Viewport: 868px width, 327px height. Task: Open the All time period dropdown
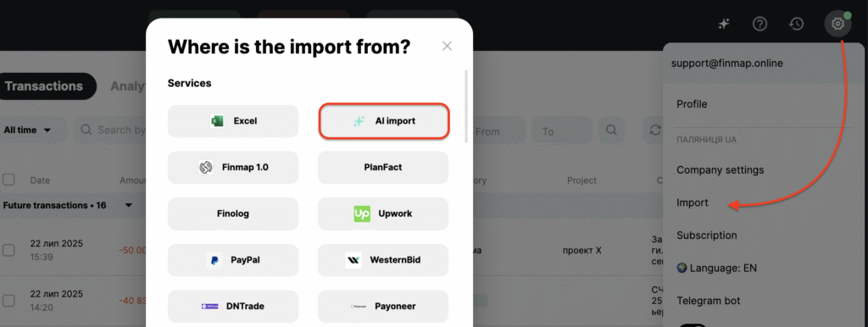tap(28, 130)
